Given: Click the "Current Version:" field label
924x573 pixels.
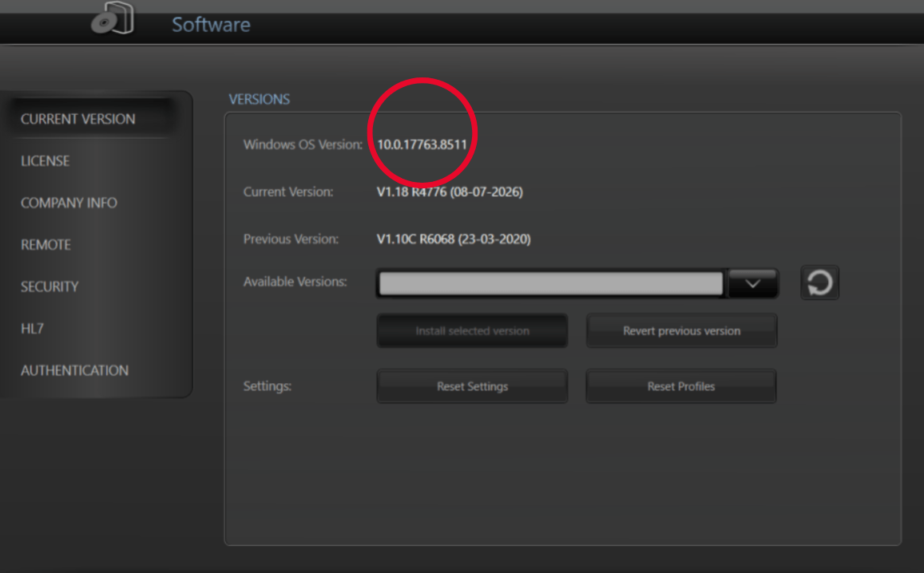Looking at the screenshot, I should click(x=288, y=192).
